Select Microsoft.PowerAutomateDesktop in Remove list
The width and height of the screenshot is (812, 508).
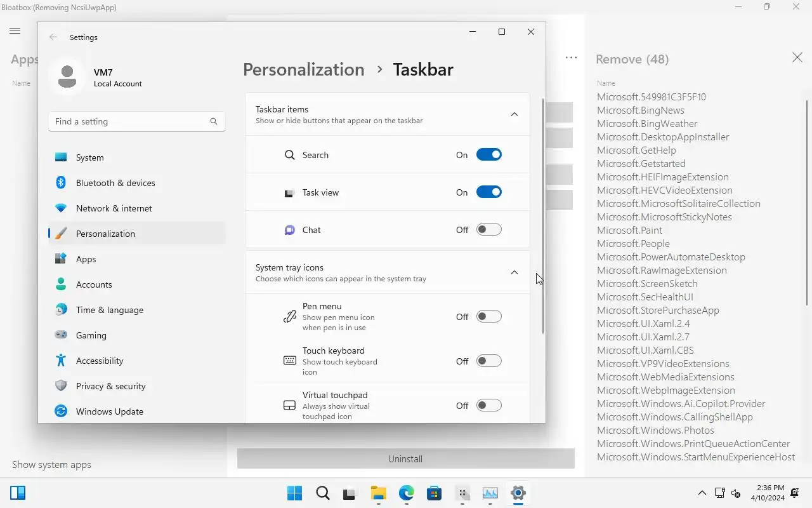671,257
